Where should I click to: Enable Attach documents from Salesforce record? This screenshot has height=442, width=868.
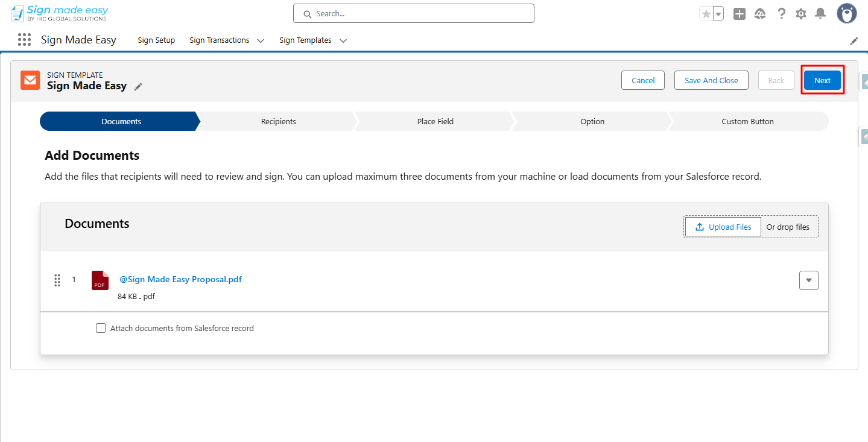click(101, 328)
